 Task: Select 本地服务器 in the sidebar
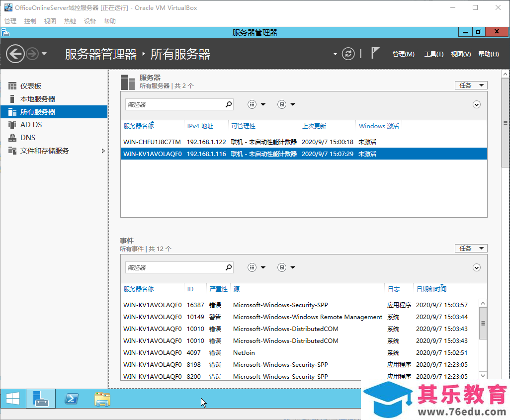pos(54,99)
